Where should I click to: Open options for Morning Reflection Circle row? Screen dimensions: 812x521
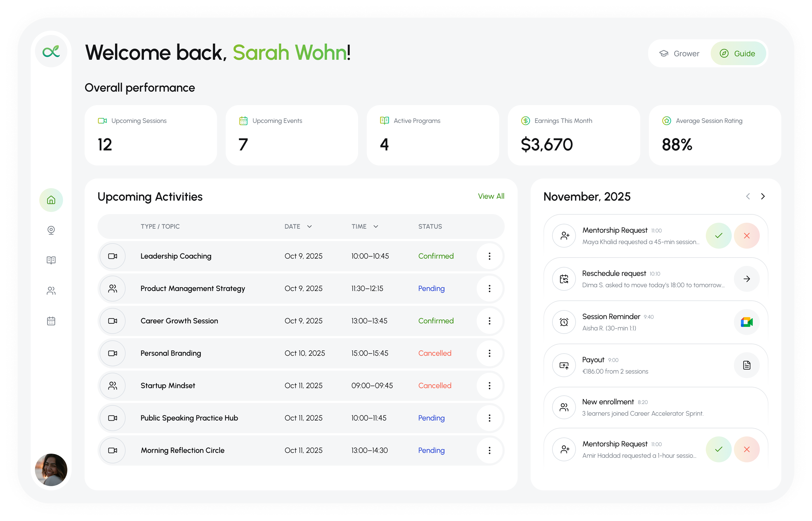pyautogui.click(x=489, y=451)
